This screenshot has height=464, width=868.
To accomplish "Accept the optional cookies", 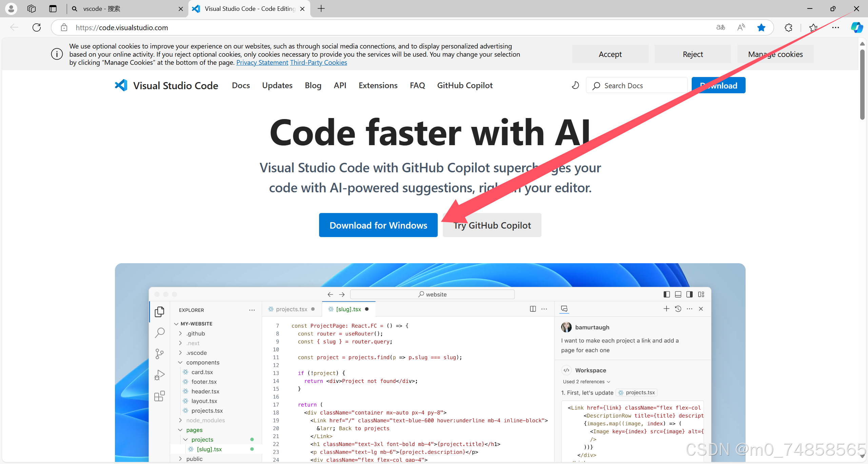I will [x=610, y=54].
